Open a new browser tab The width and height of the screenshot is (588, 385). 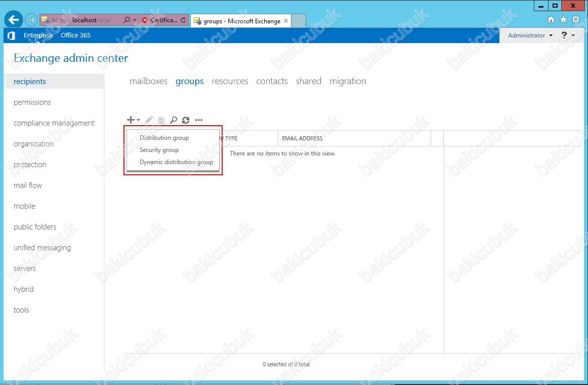(299, 21)
